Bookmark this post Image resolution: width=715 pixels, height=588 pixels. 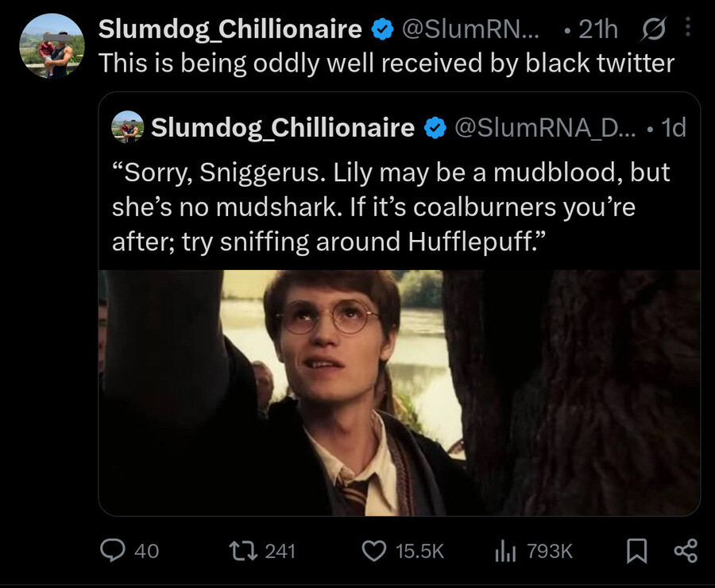point(635,551)
